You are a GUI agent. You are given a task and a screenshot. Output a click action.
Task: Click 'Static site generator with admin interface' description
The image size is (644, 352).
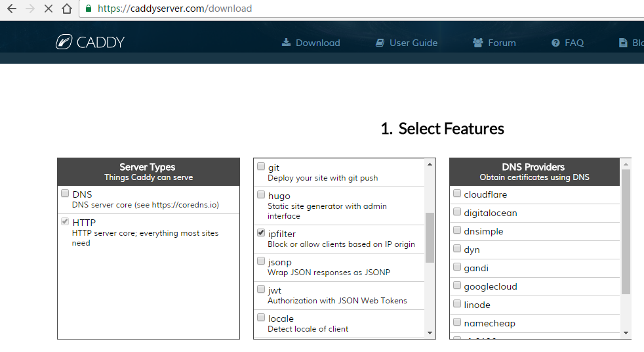(327, 211)
